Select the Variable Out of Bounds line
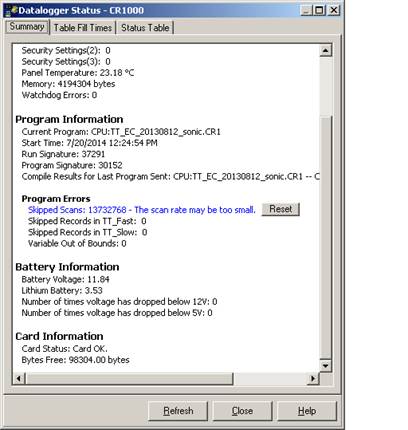Image resolution: width=408 pixels, height=430 pixels. [x=77, y=243]
